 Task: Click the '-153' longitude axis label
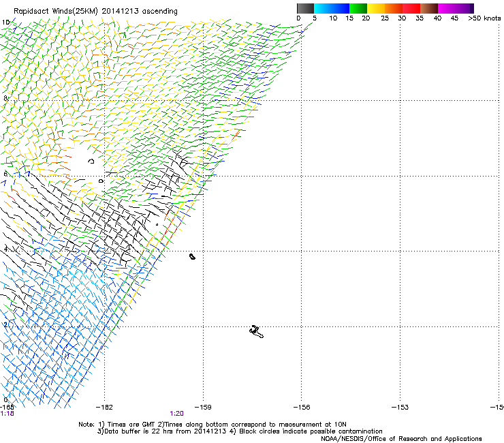pyautogui.click(x=400, y=408)
